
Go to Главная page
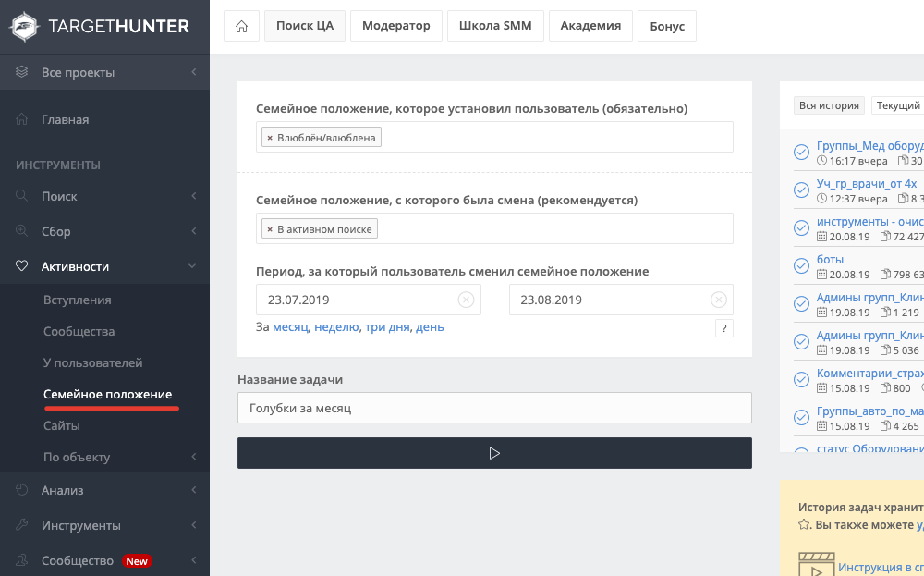point(65,119)
